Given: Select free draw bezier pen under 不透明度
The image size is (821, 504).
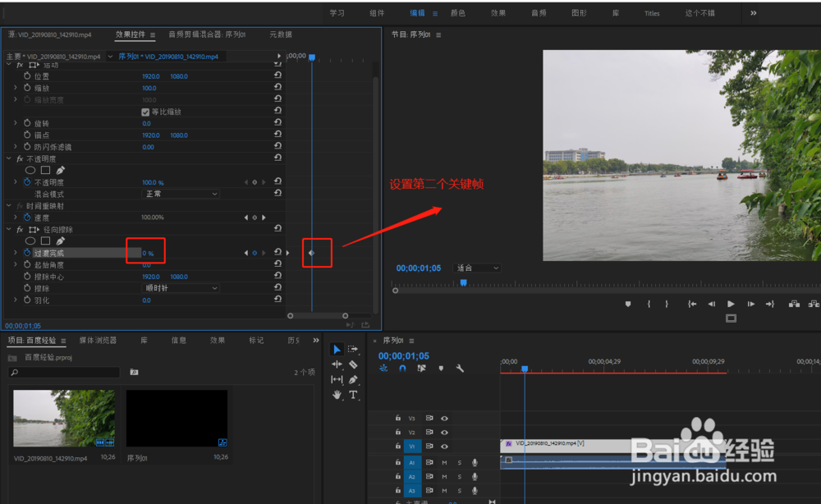Looking at the screenshot, I should pyautogui.click(x=60, y=170).
